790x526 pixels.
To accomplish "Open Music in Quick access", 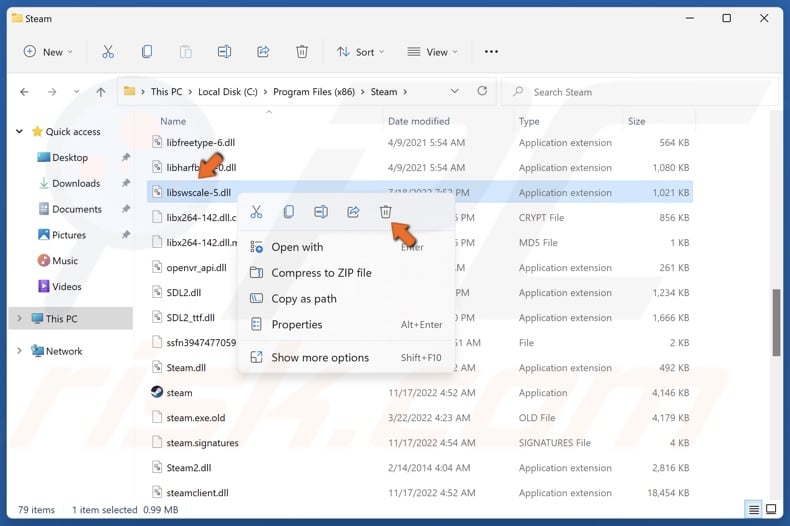I will pyautogui.click(x=65, y=260).
